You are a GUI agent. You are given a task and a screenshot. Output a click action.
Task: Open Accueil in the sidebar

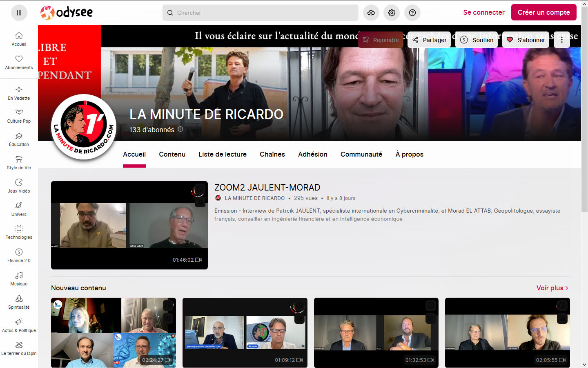point(19,39)
